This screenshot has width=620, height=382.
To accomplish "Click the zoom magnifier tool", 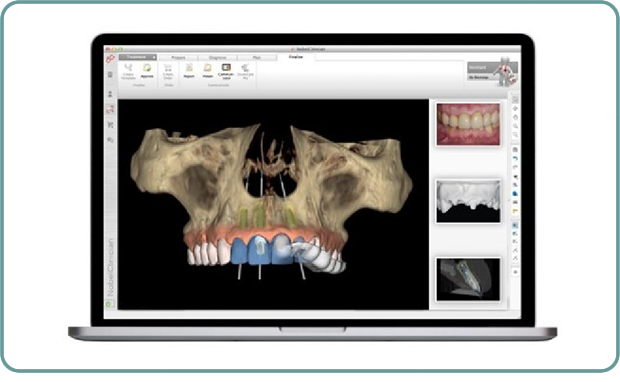I will pyautogui.click(x=515, y=126).
